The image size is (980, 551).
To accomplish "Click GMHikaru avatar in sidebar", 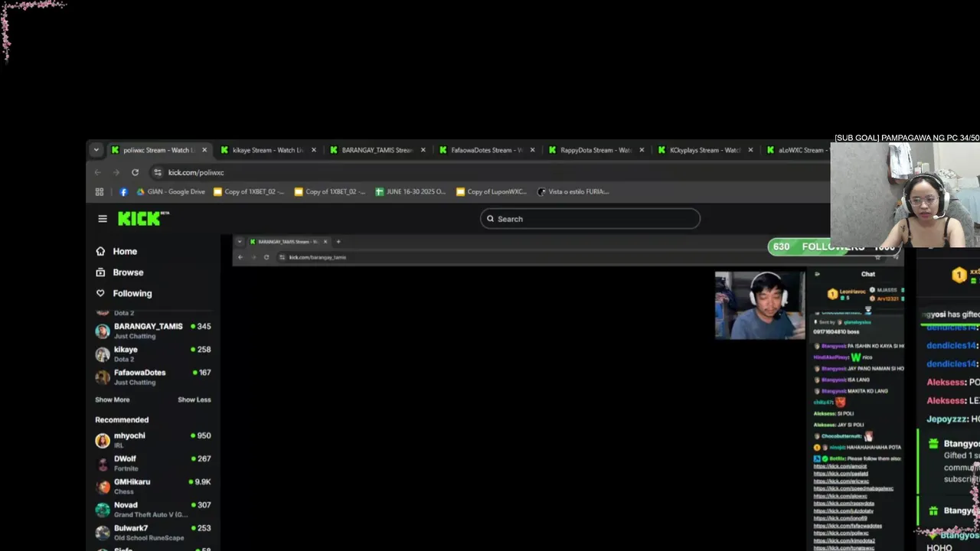I will [x=103, y=487].
